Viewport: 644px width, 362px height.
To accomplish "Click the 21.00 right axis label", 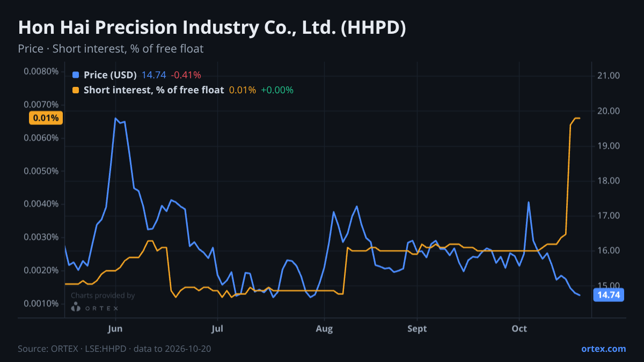I will [609, 76].
